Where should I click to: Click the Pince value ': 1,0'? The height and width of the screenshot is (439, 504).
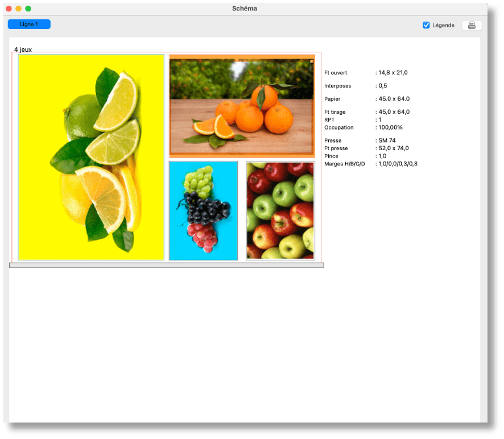(381, 156)
